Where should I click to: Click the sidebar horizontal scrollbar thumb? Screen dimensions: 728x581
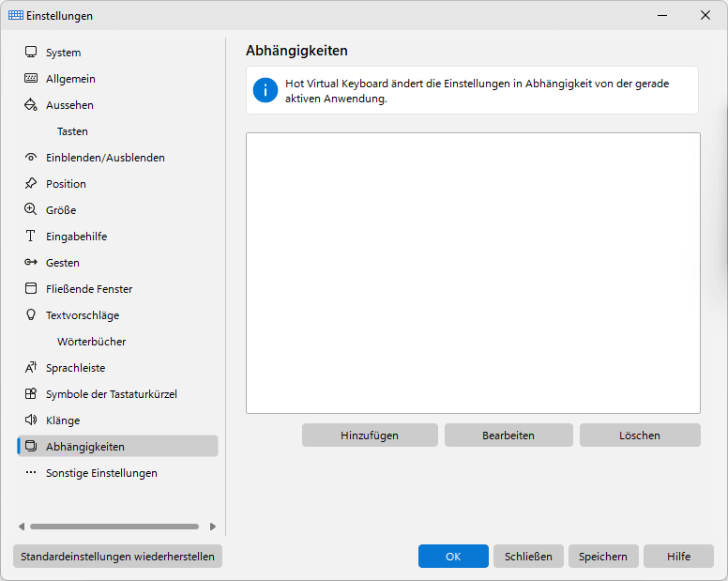pyautogui.click(x=114, y=527)
